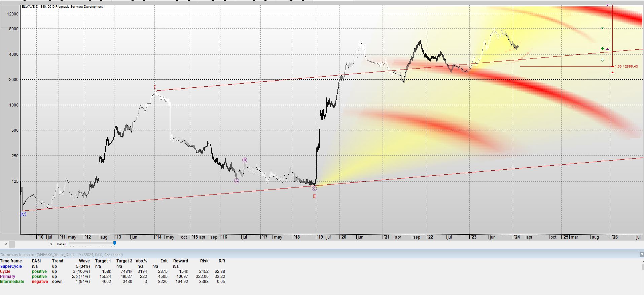Close the Summary Inspector panel
644x295 pixels.
point(642,254)
